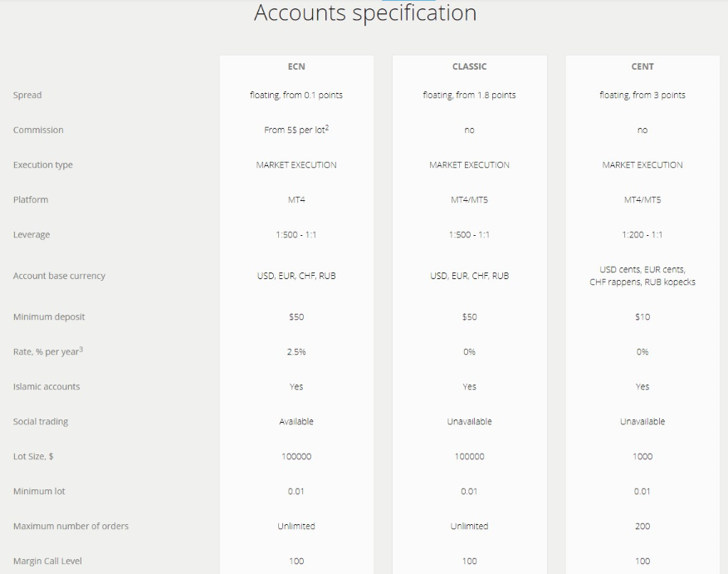The width and height of the screenshot is (728, 574).
Task: Select the CLASSIC column header
Action: click(469, 66)
